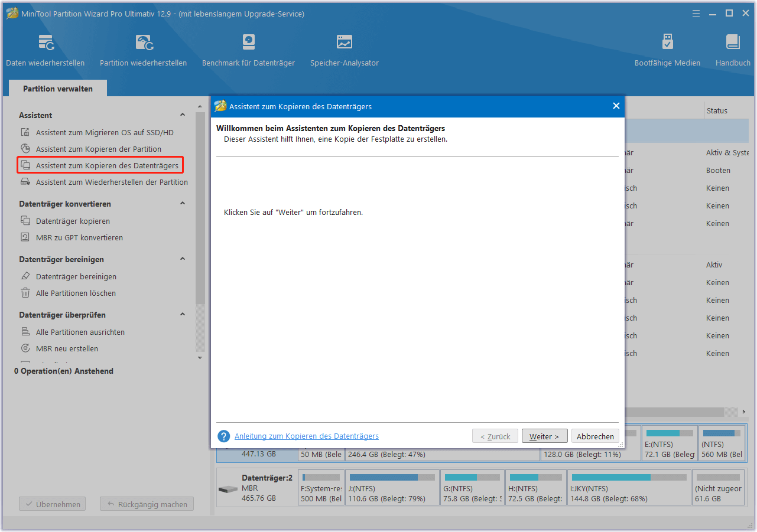The width and height of the screenshot is (757, 532).
Task: Click the Kopieren des Datenträgers wizard icon
Action: (x=25, y=165)
